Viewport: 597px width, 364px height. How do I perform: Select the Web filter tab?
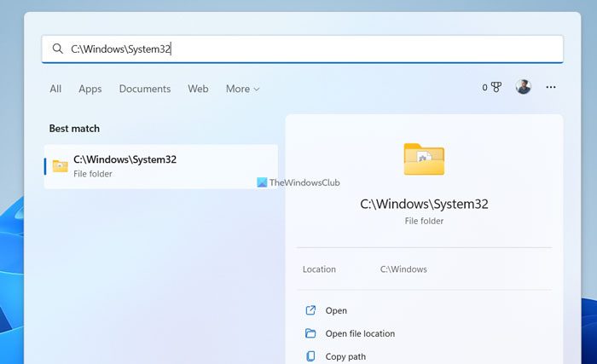pos(198,89)
